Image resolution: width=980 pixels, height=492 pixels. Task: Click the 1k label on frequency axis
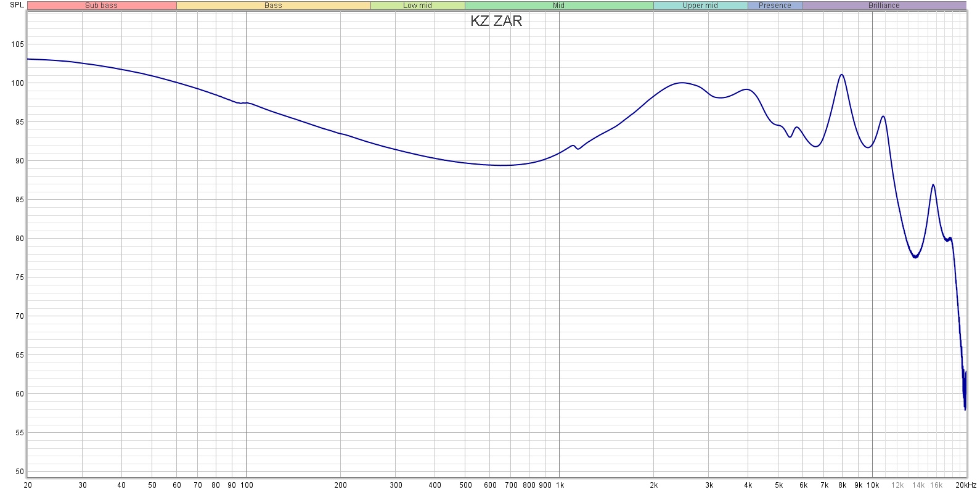tap(560, 485)
